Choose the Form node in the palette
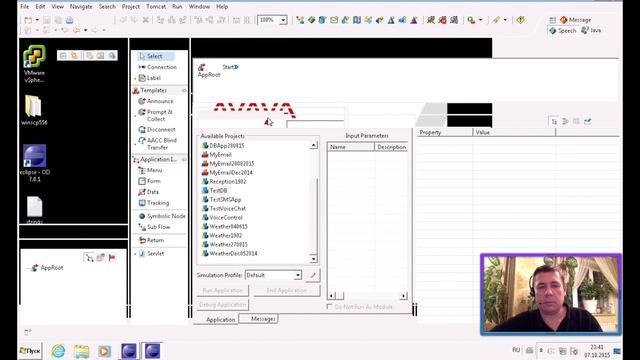This screenshot has height=360, width=640. [149, 181]
